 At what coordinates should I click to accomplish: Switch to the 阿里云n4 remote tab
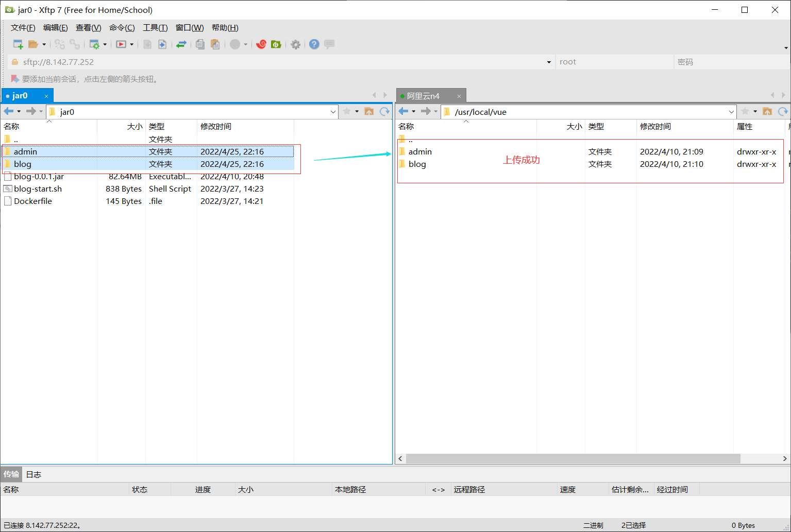(424, 96)
